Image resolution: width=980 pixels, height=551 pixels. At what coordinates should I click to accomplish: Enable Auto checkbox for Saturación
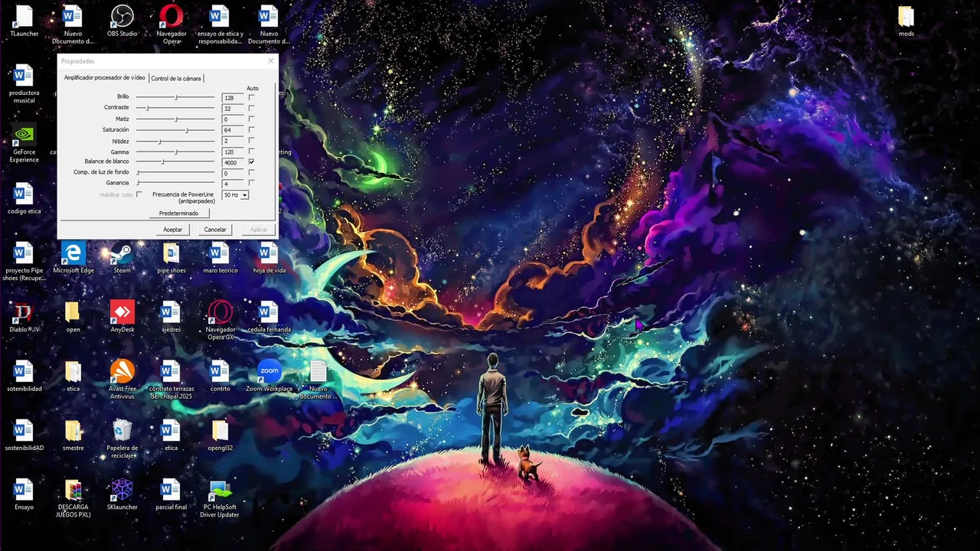pos(251,130)
